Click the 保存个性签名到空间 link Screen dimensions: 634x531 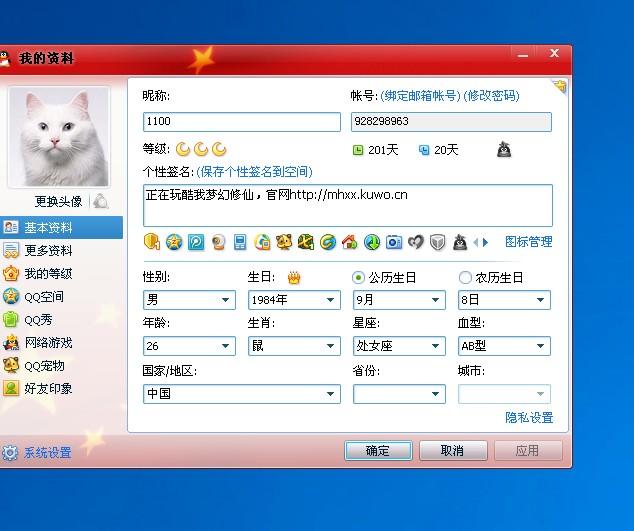254,172
